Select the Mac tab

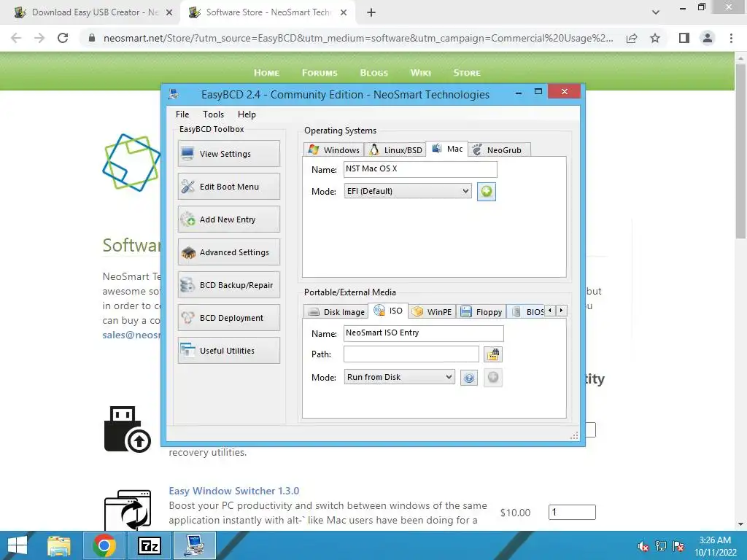[447, 149]
